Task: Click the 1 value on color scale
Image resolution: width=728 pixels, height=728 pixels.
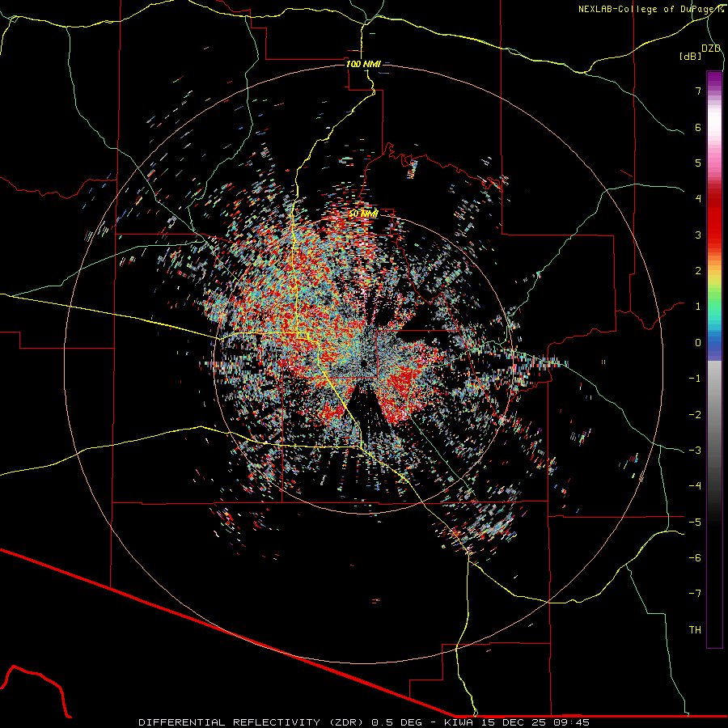Action: pos(698,307)
